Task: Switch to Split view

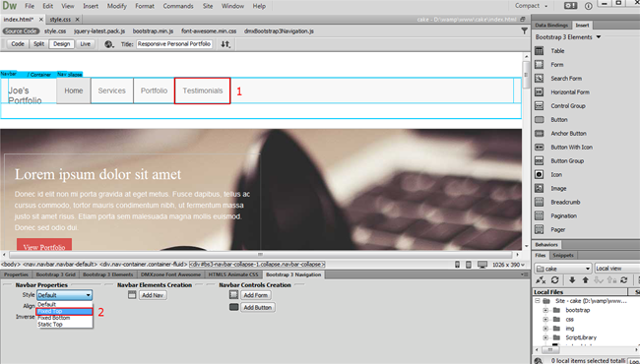Action: [38, 44]
